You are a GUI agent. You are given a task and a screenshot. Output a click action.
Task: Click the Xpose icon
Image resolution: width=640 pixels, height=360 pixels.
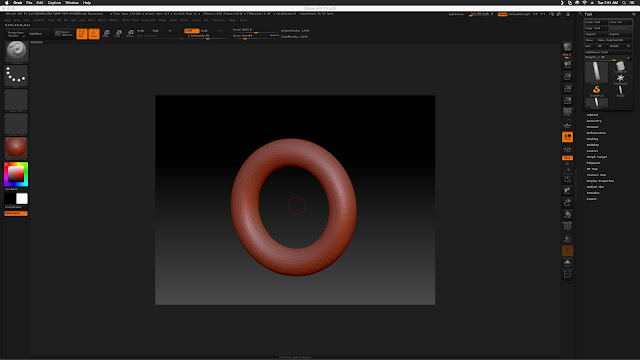click(567, 275)
